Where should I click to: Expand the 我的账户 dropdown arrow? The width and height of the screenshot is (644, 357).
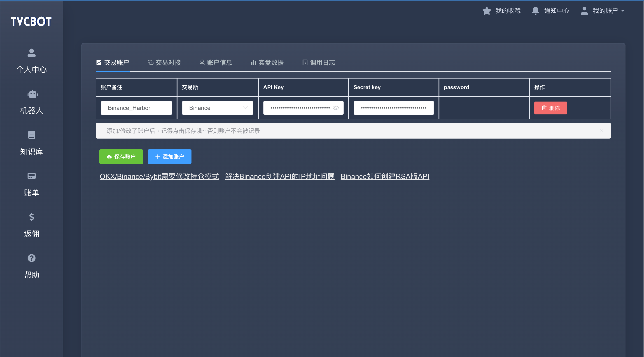(623, 11)
